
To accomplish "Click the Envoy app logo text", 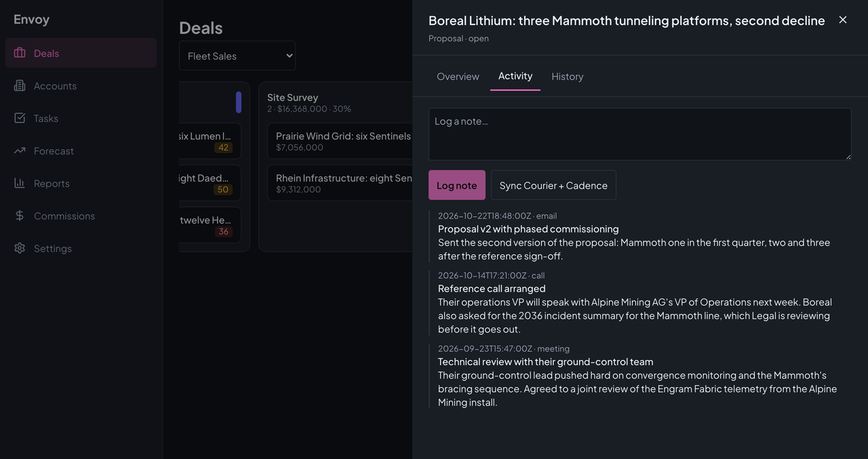I will tap(31, 19).
